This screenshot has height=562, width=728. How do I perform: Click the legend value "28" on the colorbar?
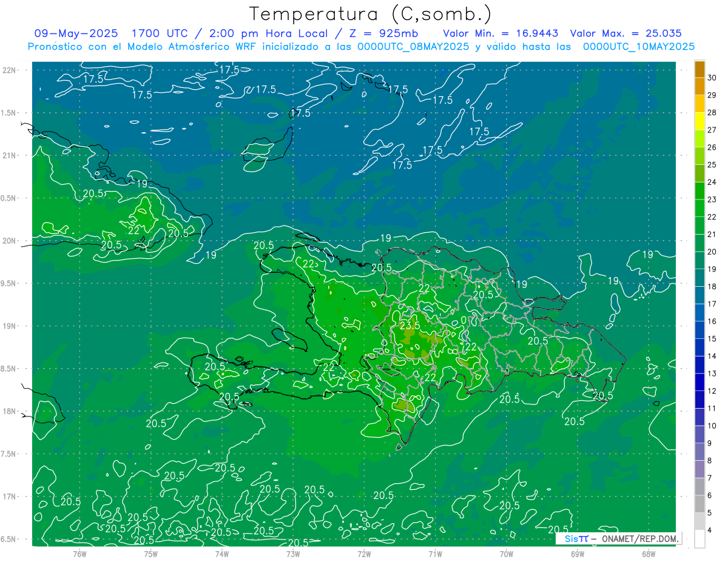(712, 112)
